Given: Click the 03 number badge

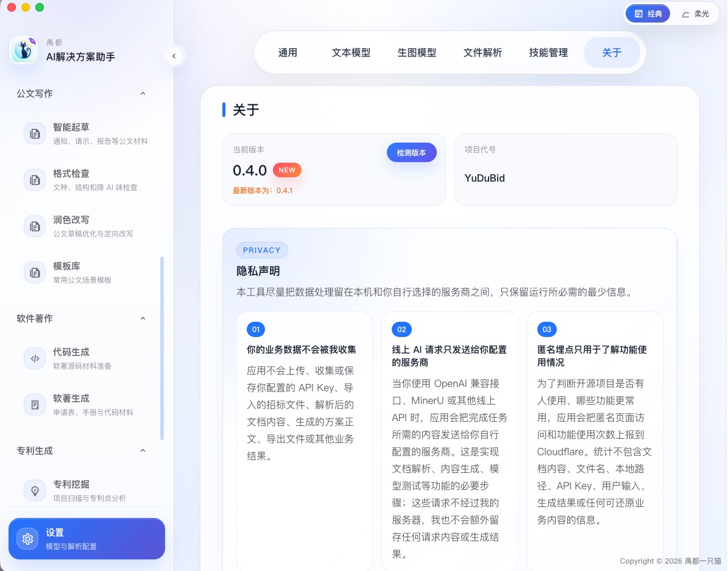Looking at the screenshot, I should (547, 330).
